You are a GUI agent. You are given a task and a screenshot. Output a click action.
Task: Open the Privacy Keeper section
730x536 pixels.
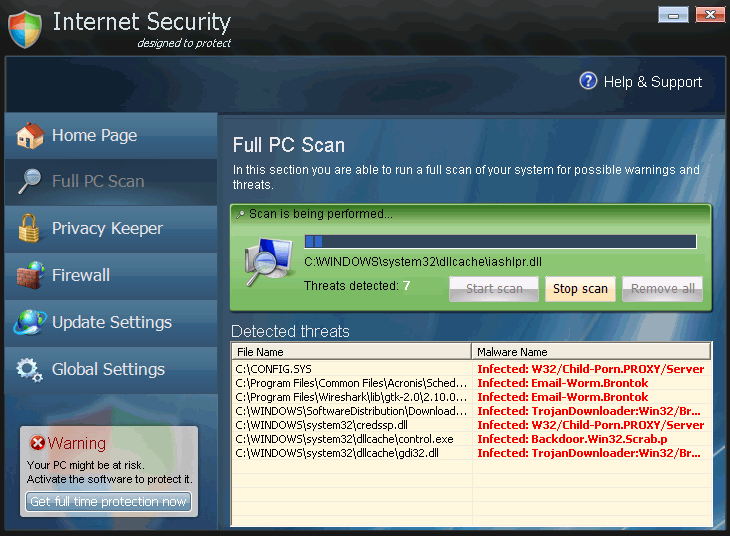[107, 228]
